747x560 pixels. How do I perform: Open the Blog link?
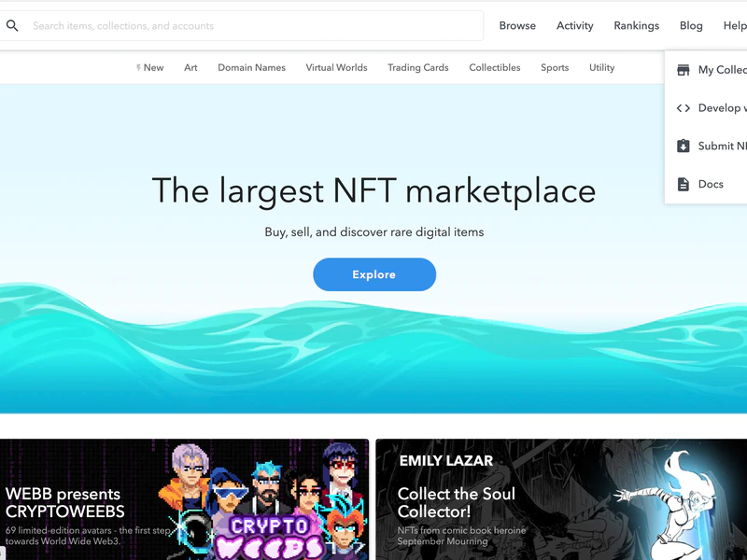pyautogui.click(x=691, y=26)
